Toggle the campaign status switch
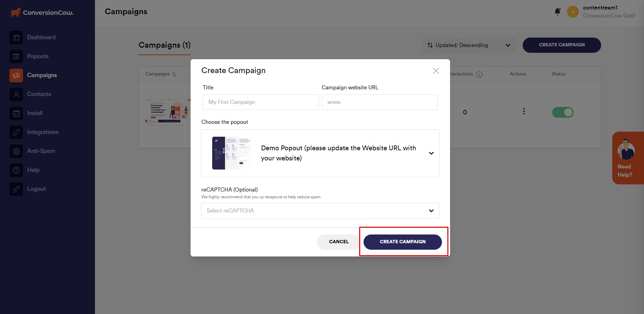The width and height of the screenshot is (644, 314). 563,112
